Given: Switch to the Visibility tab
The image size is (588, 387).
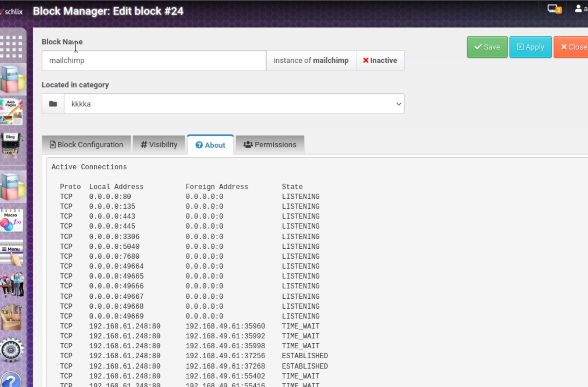Looking at the screenshot, I should [x=159, y=145].
